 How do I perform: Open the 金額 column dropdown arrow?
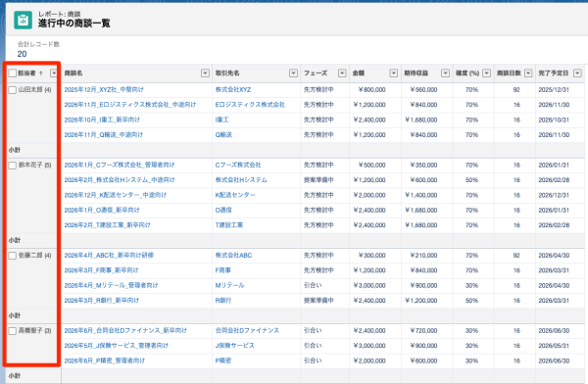[x=394, y=73]
